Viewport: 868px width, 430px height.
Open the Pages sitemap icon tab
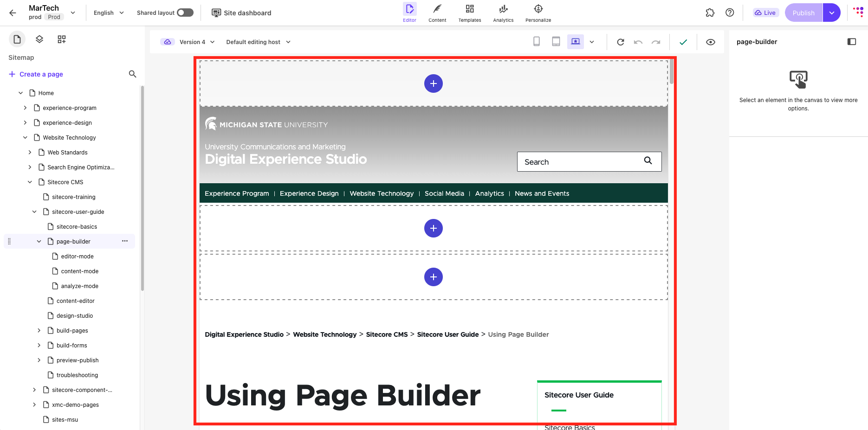(x=17, y=39)
